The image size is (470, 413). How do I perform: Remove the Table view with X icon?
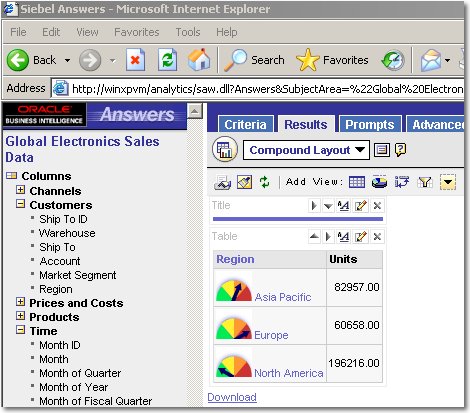[x=377, y=237]
